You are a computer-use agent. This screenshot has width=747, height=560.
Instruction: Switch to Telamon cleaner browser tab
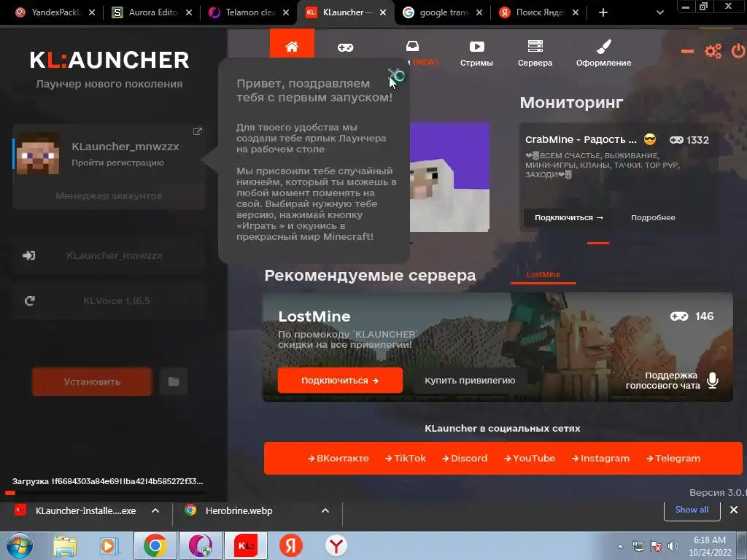point(249,12)
